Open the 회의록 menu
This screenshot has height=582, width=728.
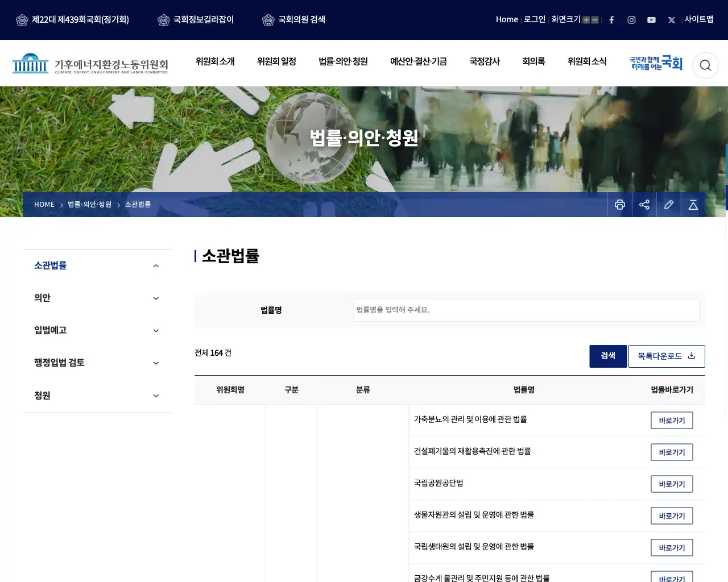click(533, 61)
